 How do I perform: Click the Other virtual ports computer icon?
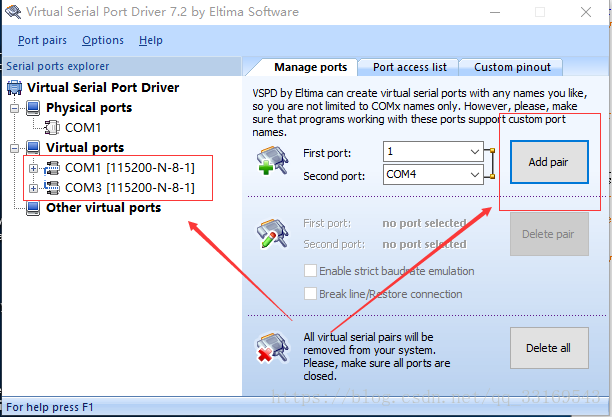coord(33,208)
